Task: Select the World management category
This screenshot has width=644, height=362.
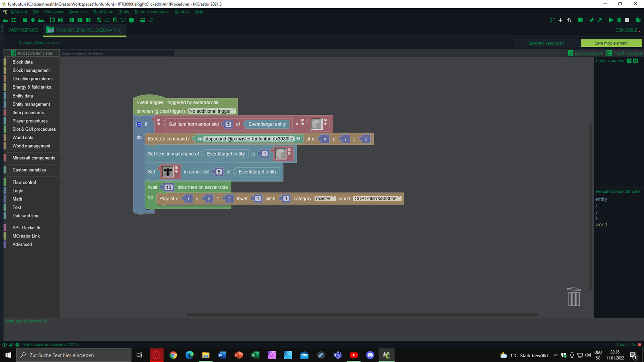Action: [x=31, y=146]
